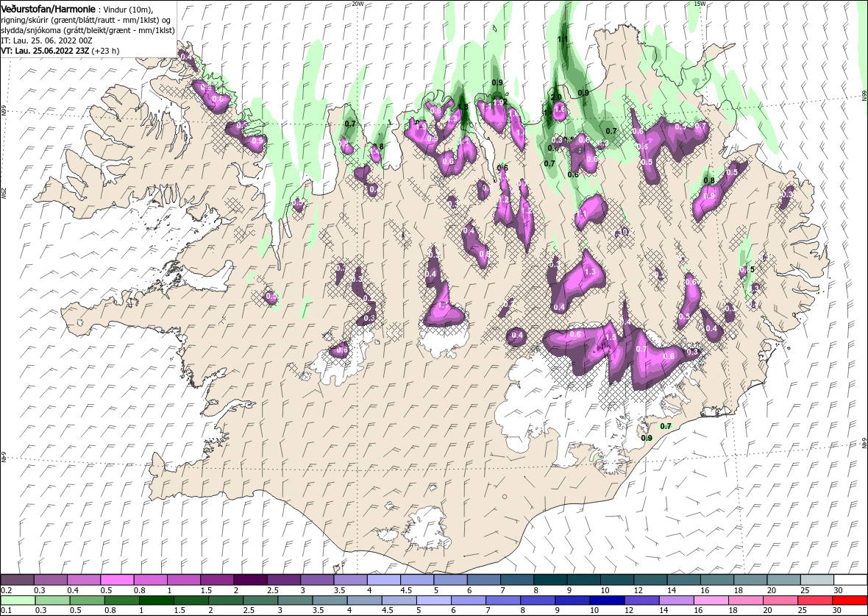Pick darkest green bottom-row swatch labeled 1
868x616 pixels.
coord(157,601)
